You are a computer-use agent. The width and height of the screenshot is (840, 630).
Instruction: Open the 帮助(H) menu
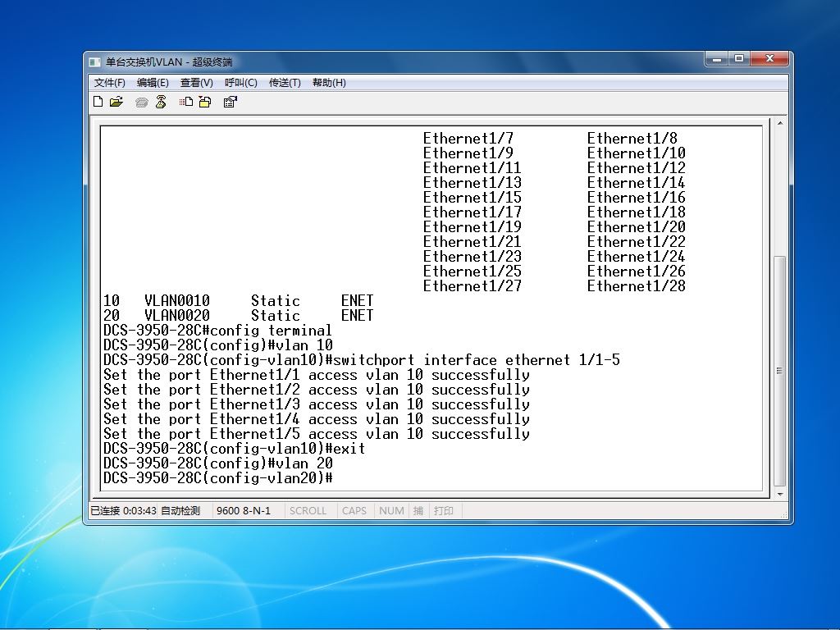pos(329,83)
